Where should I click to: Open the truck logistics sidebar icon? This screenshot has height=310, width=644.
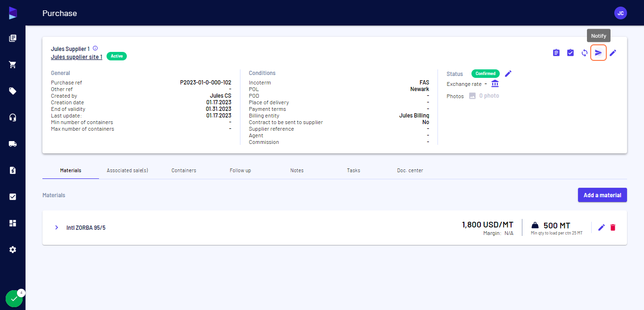tap(13, 144)
